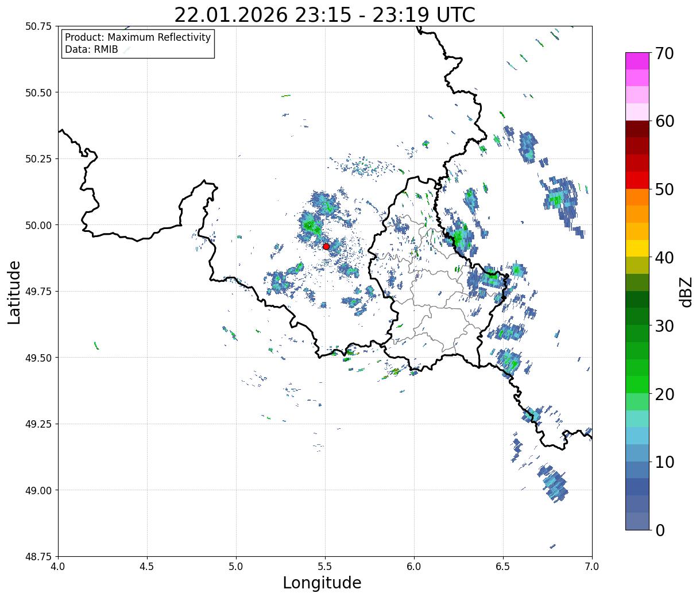Click the 5.5 longitude tick label
This screenshot has height=597, width=700.
325,567
